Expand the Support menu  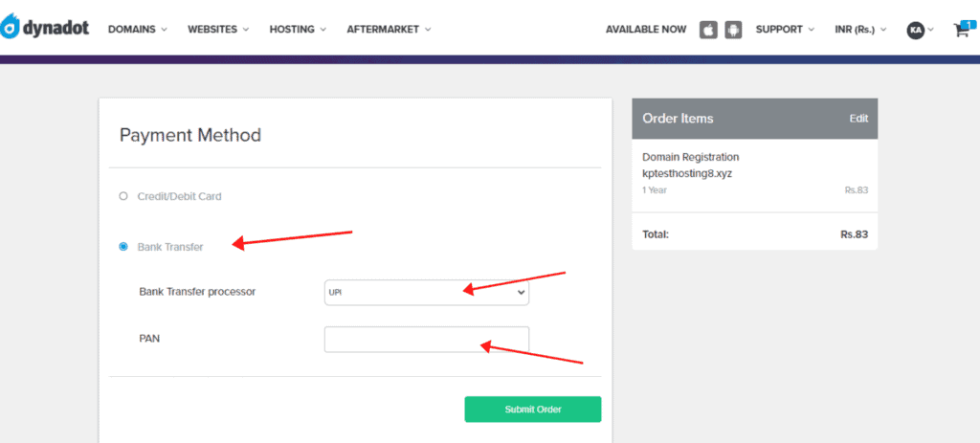tap(785, 30)
